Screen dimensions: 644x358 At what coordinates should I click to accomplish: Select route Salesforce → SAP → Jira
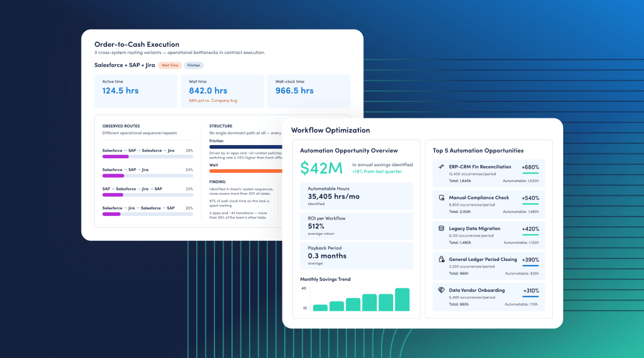click(125, 170)
